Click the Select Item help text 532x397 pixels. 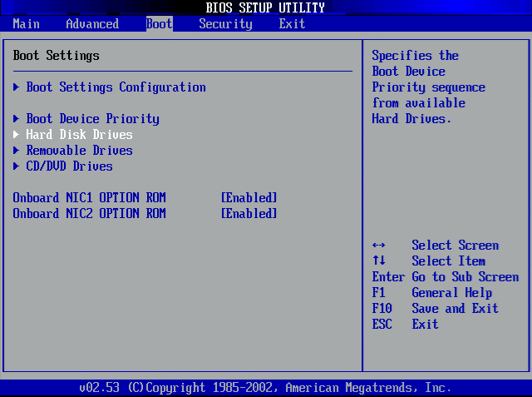[448, 261]
